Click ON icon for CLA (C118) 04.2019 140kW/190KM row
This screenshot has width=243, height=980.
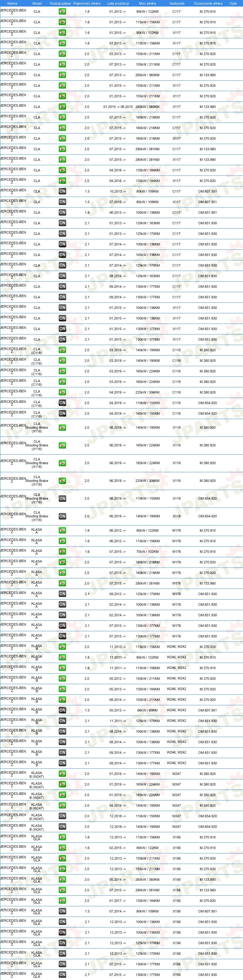[x=62, y=413]
